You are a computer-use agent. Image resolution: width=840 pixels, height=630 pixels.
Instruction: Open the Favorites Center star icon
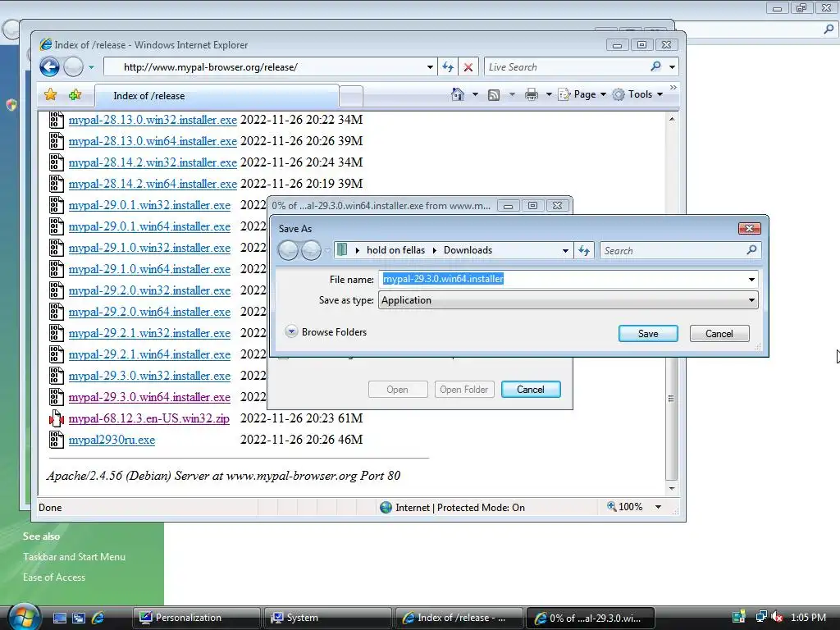[x=50, y=95]
